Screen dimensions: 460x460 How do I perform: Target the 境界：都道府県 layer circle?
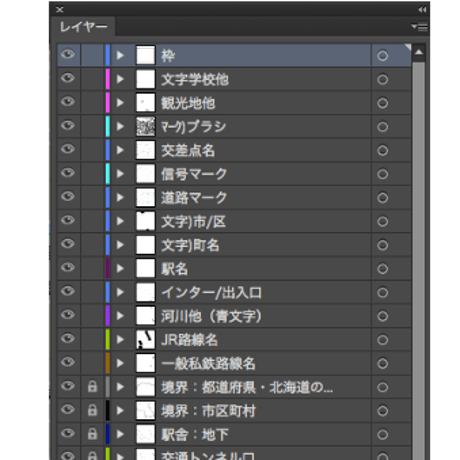[x=382, y=387]
